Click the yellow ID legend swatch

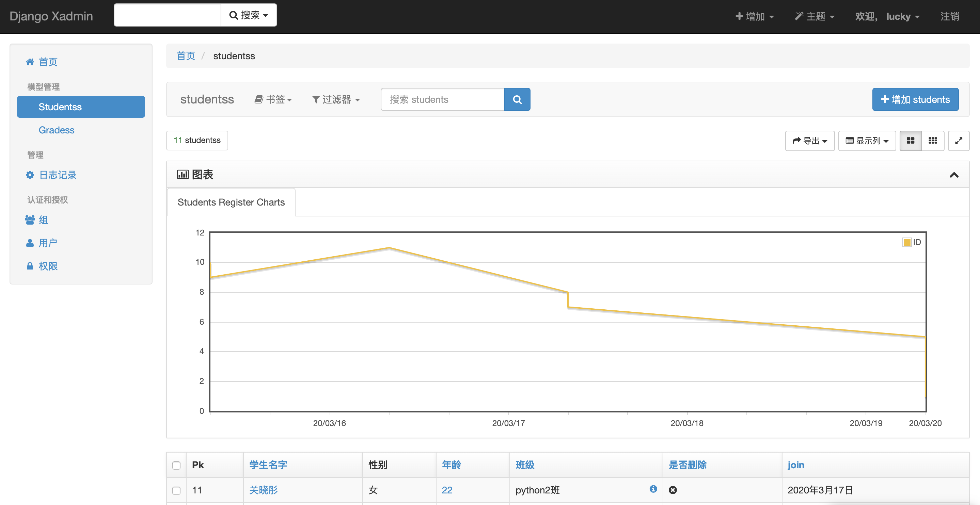[907, 242]
